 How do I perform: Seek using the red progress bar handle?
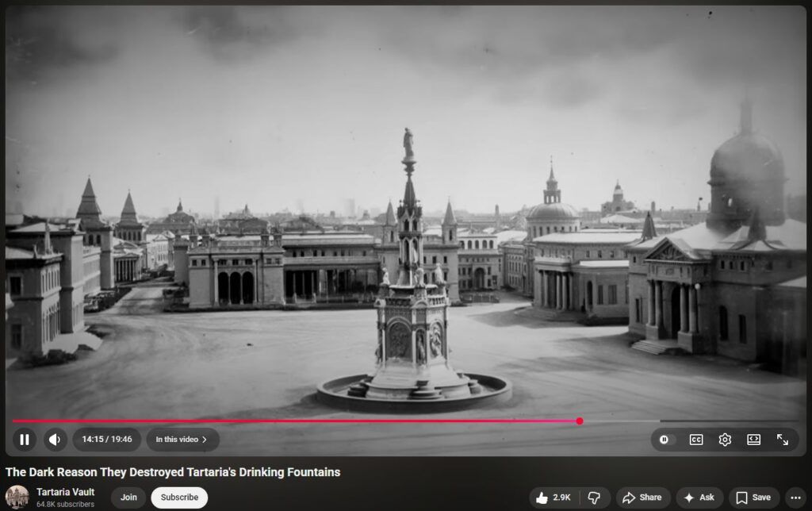pyautogui.click(x=580, y=421)
